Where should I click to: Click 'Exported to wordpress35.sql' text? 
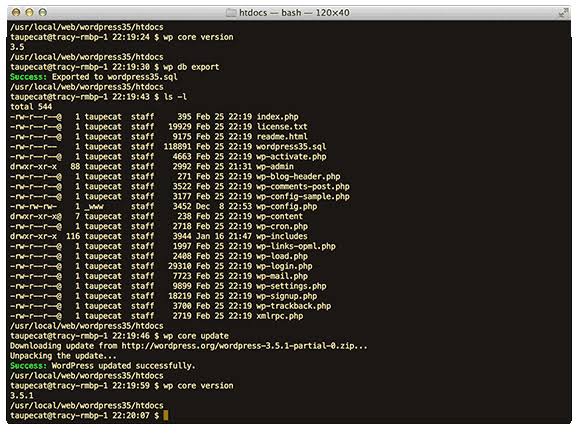115,77
